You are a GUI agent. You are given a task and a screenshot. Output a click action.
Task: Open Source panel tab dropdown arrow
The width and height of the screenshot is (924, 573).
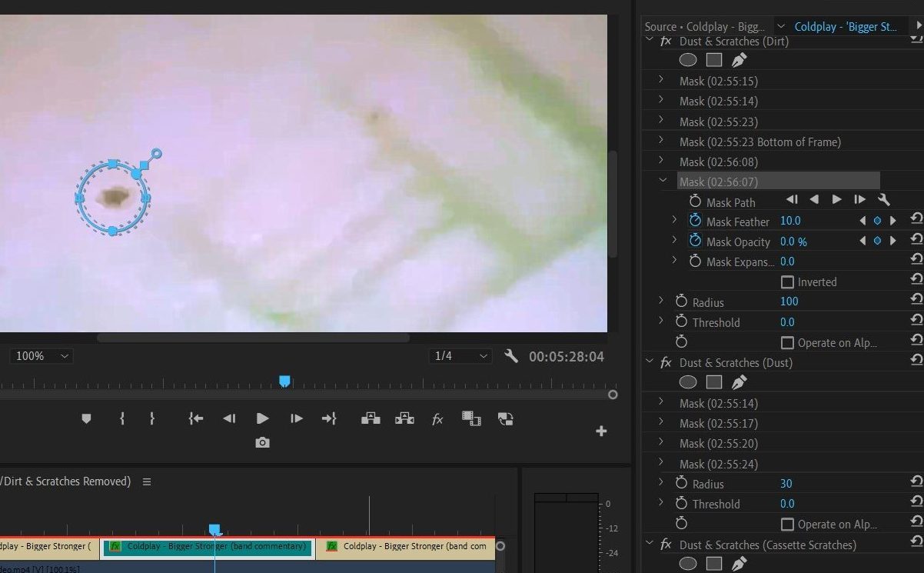pos(781,26)
